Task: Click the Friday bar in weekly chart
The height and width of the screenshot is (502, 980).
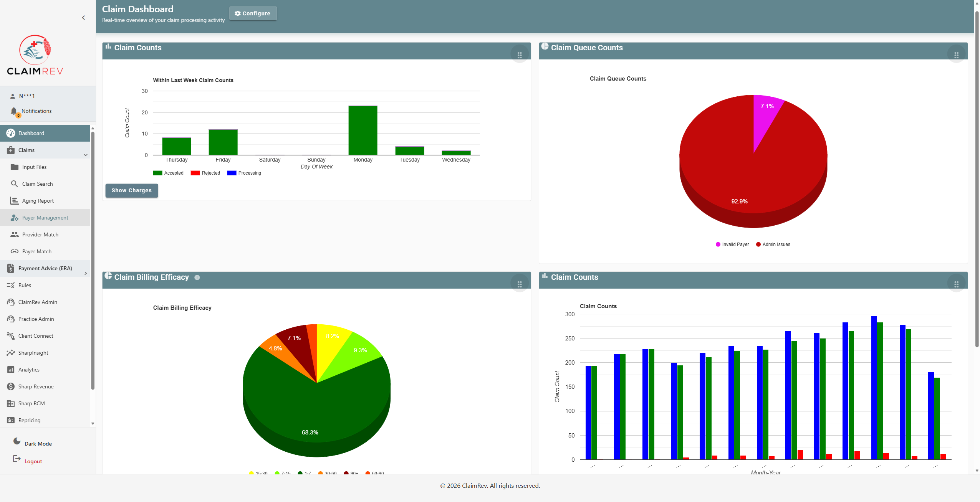Action: (x=223, y=142)
